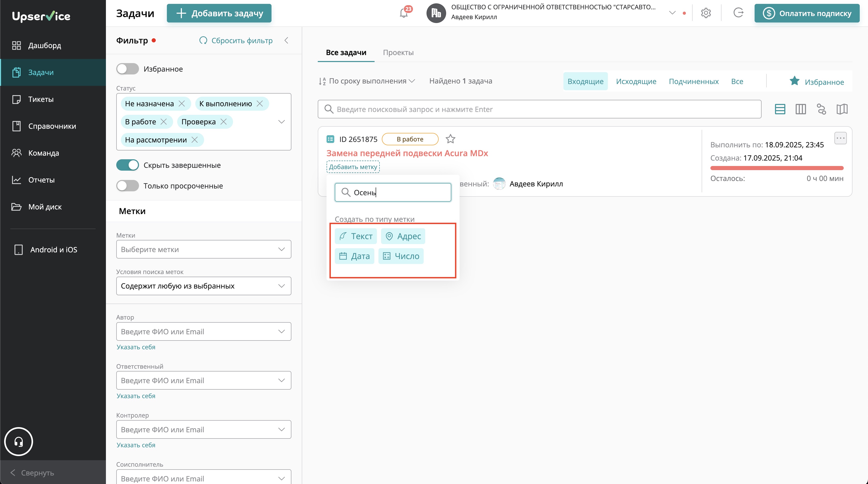This screenshot has height=484, width=868.
Task: Create an Адрес type label
Action: [x=403, y=236]
